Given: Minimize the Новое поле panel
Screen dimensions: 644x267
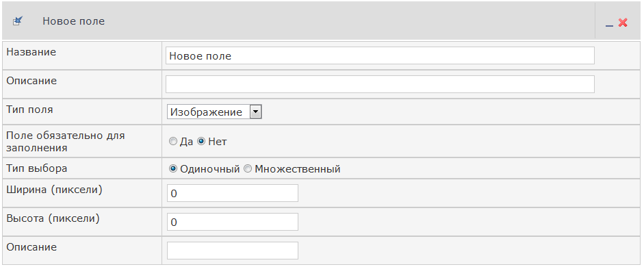Looking at the screenshot, I should click(610, 23).
